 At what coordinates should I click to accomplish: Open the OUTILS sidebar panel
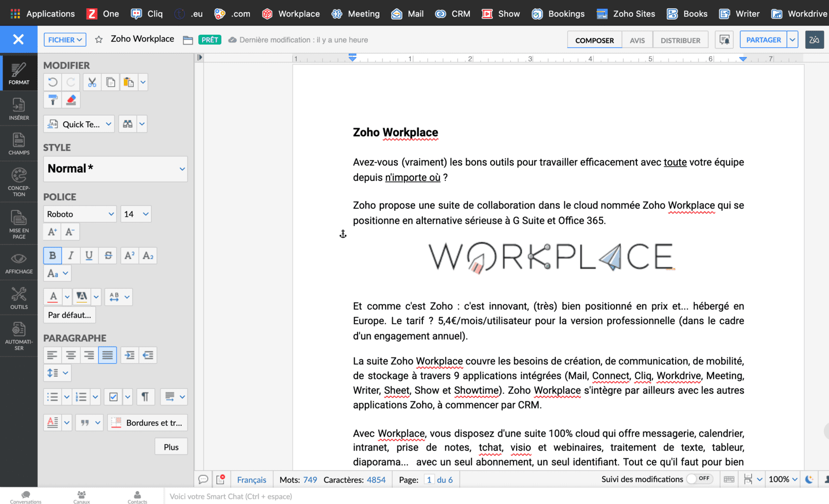(19, 298)
